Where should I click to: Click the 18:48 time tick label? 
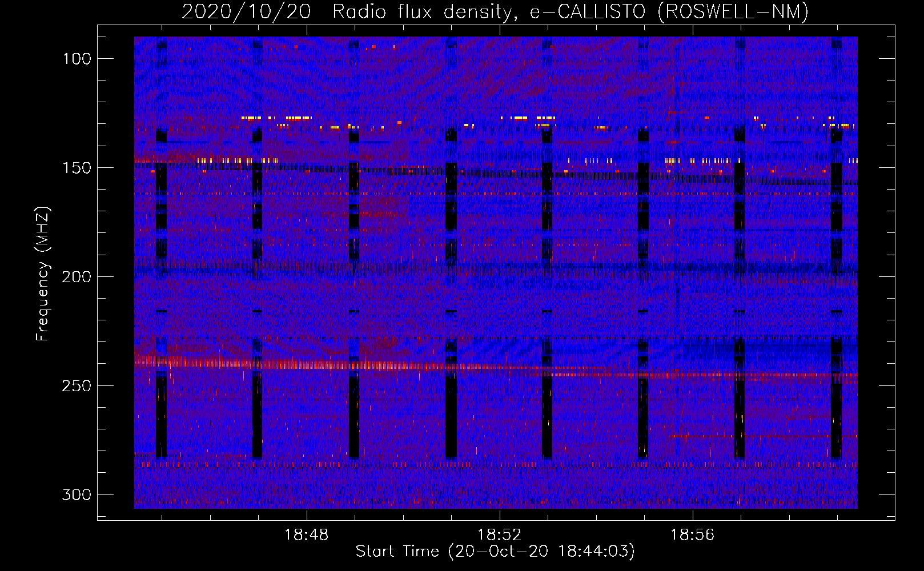307,535
